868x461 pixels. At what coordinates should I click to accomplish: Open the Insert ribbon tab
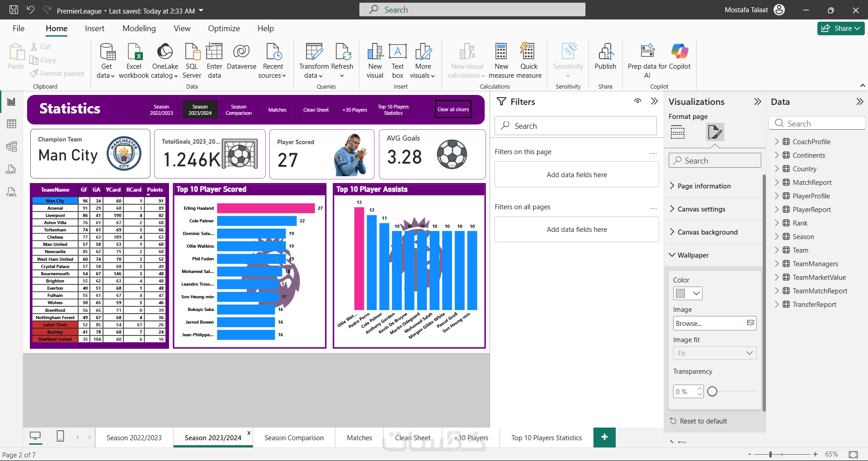tap(94, 28)
